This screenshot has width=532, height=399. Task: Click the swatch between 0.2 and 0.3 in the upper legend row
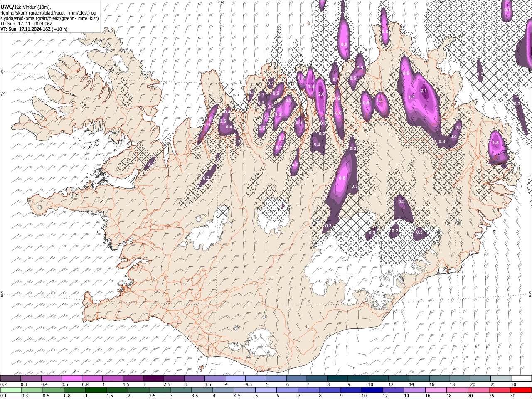pyautogui.click(x=10, y=378)
